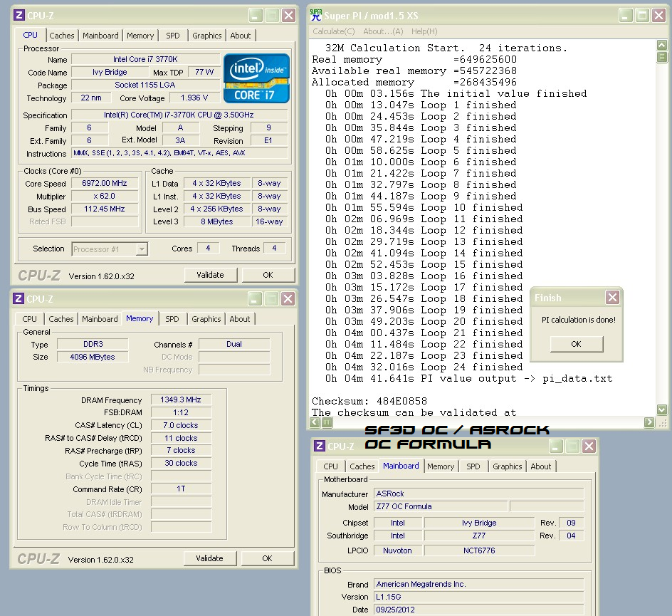672x616 pixels.
Task: Click the CAS# Latency value 7.0 clocks
Action: pyautogui.click(x=181, y=425)
